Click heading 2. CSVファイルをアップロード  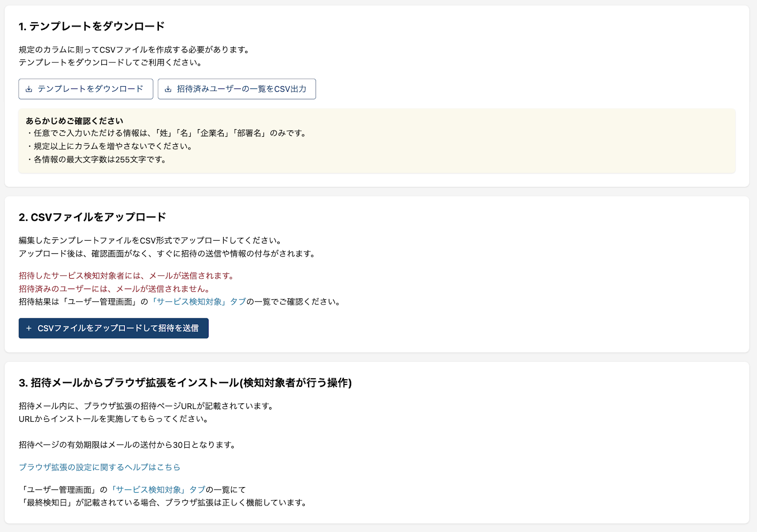92,217
